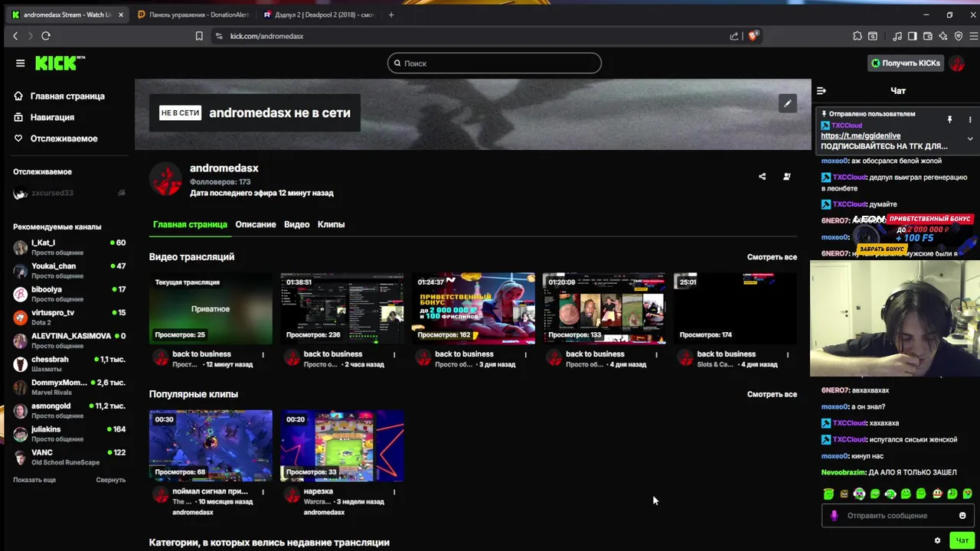
Task: Click the 'Получить KICKs' button
Action: [905, 63]
